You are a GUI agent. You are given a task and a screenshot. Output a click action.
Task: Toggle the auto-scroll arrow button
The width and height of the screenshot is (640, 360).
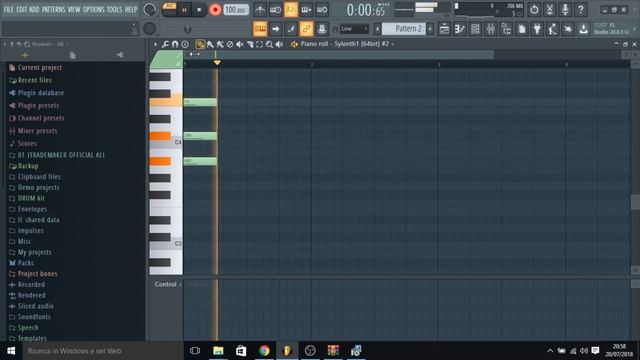[x=276, y=29]
